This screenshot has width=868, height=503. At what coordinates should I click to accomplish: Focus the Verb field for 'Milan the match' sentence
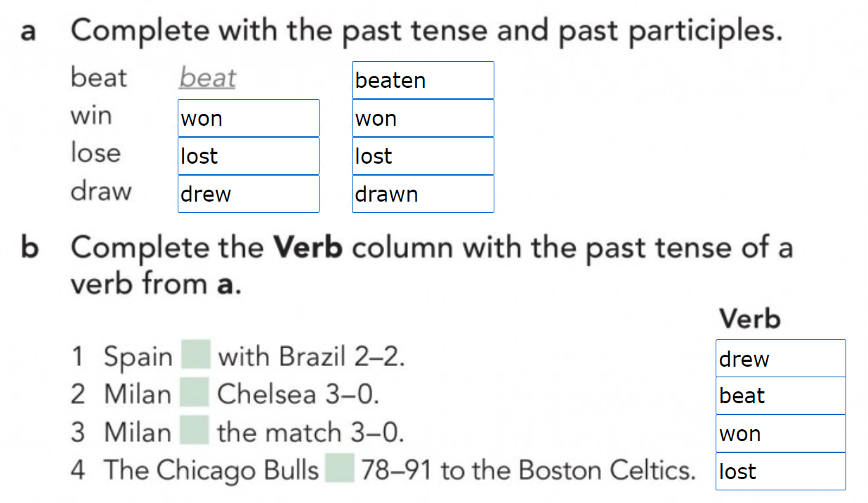pyautogui.click(x=780, y=433)
